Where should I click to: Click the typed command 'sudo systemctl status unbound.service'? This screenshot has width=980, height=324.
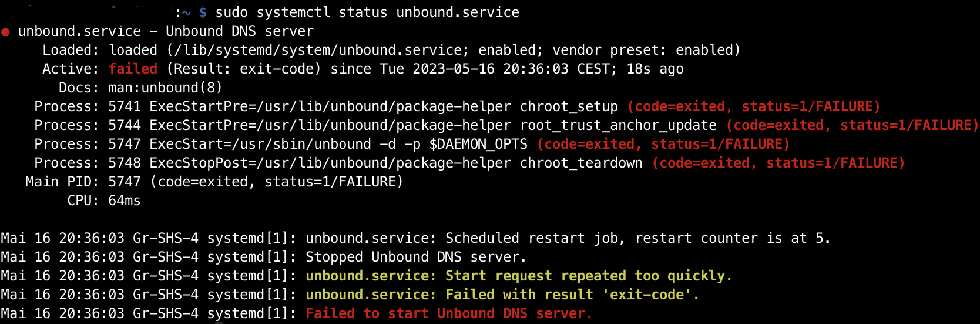367,12
